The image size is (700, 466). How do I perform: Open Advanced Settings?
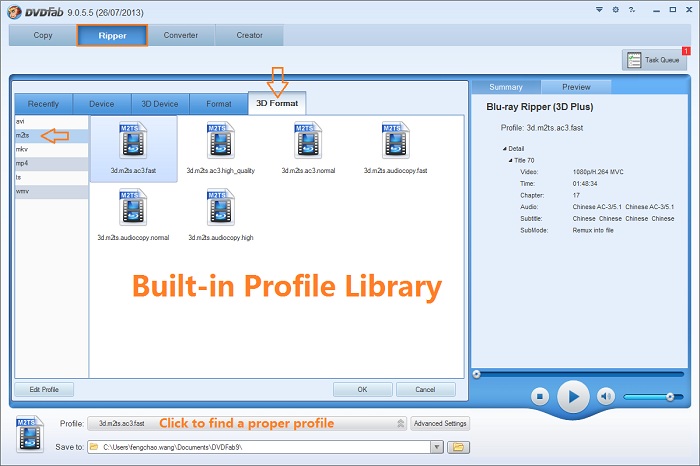pos(440,423)
